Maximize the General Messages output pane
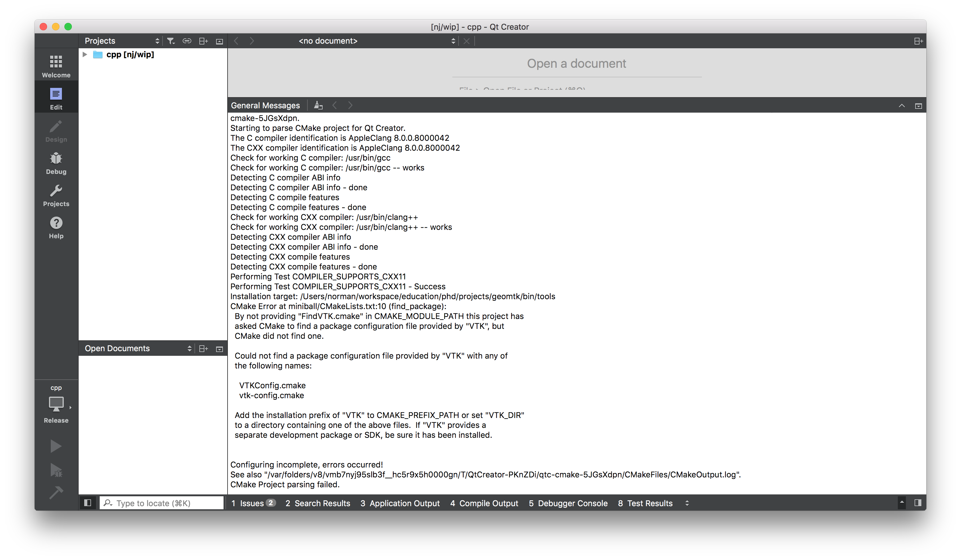 pyautogui.click(x=902, y=106)
